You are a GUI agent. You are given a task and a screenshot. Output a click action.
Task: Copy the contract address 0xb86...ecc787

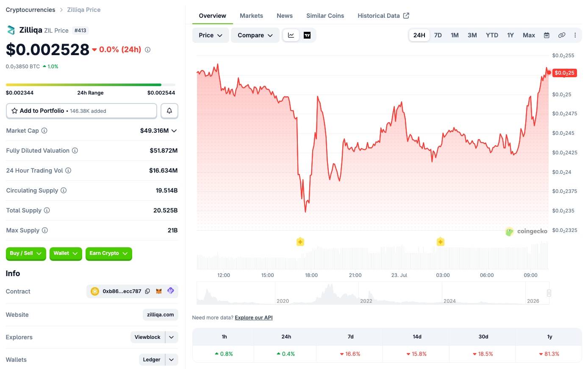coord(147,291)
